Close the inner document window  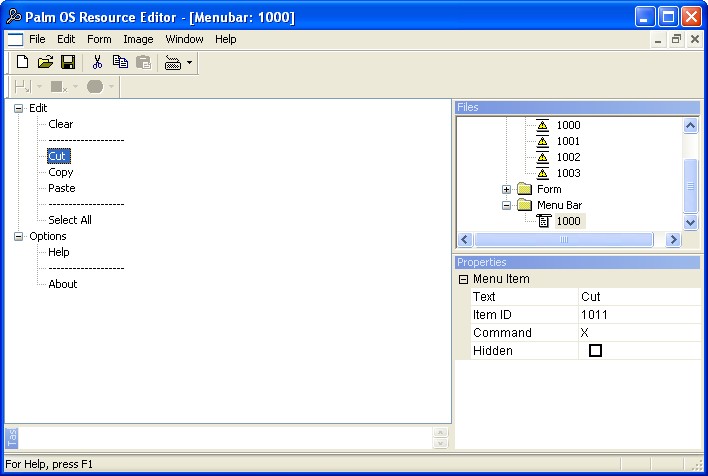click(x=694, y=40)
